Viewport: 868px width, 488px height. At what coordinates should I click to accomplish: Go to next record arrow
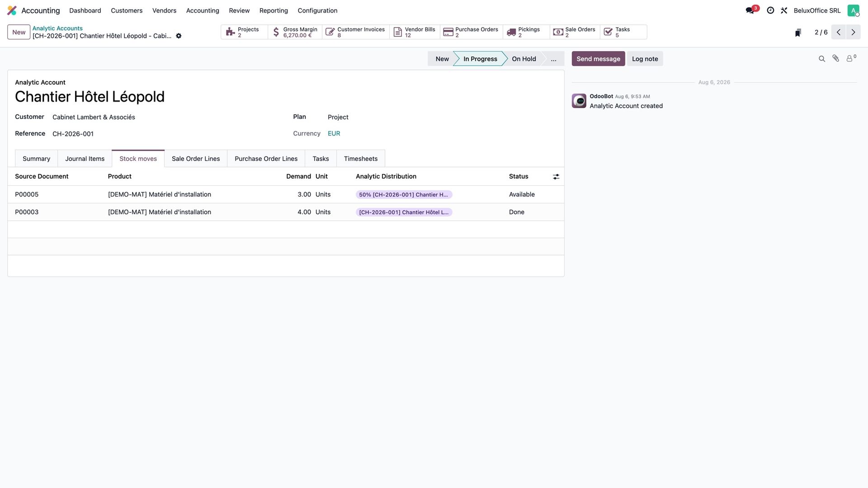point(853,32)
